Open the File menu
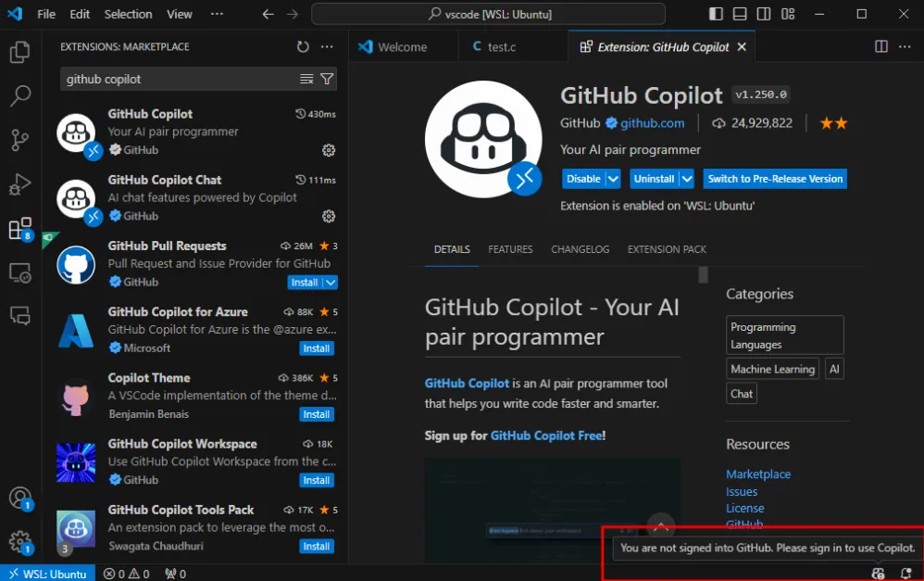Screen dimensions: 924x581 pos(46,14)
